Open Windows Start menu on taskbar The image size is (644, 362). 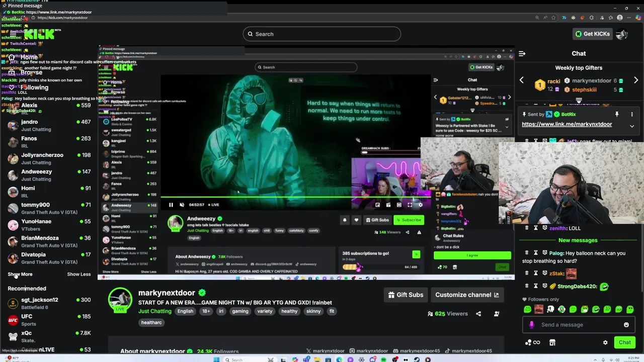coord(216,359)
